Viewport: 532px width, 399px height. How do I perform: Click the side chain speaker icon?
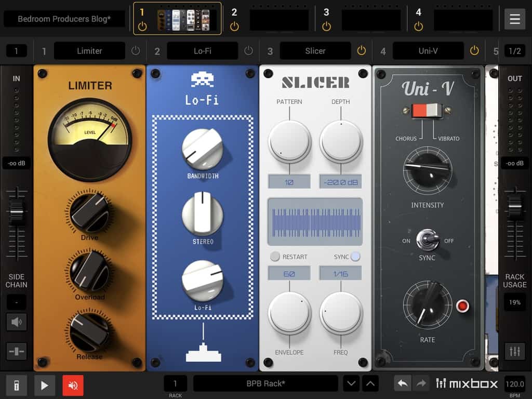click(16, 322)
